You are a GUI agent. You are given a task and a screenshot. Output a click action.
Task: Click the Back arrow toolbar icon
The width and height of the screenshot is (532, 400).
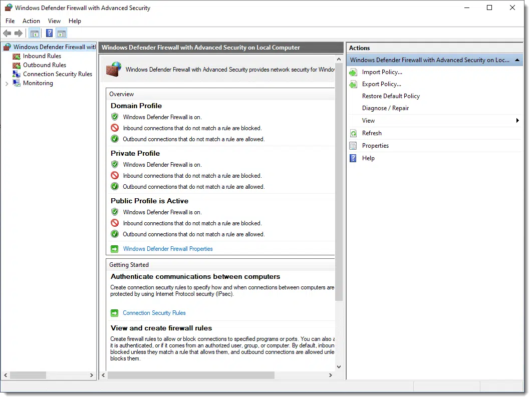(x=7, y=33)
